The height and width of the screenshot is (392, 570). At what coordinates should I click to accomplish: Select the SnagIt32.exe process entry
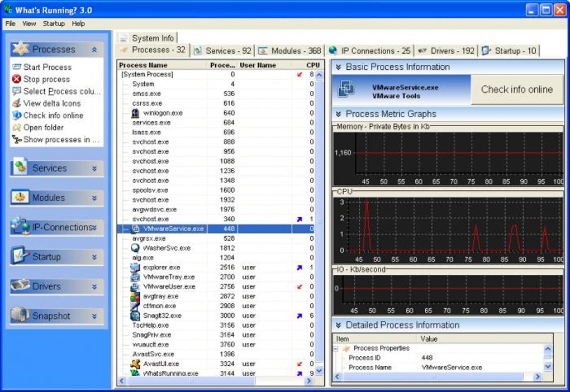click(162, 315)
